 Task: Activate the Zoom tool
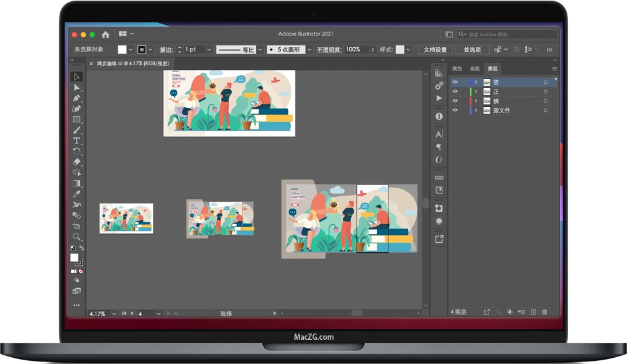tap(77, 237)
